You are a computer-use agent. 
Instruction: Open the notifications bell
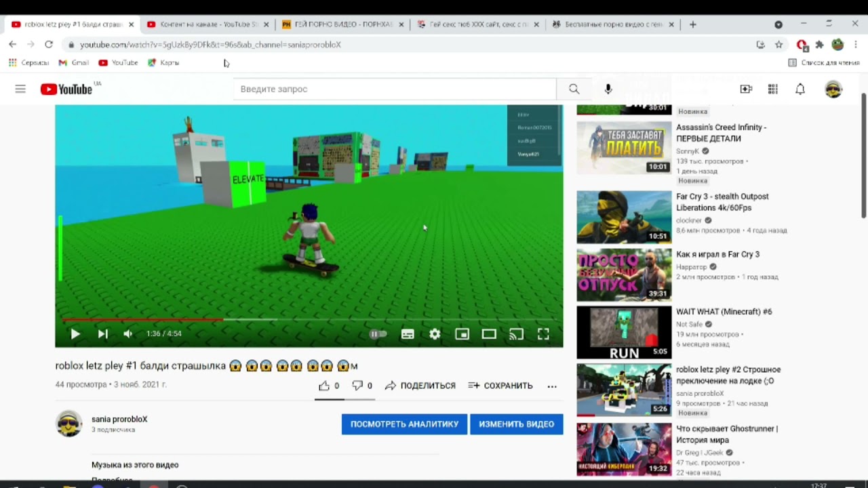(800, 89)
